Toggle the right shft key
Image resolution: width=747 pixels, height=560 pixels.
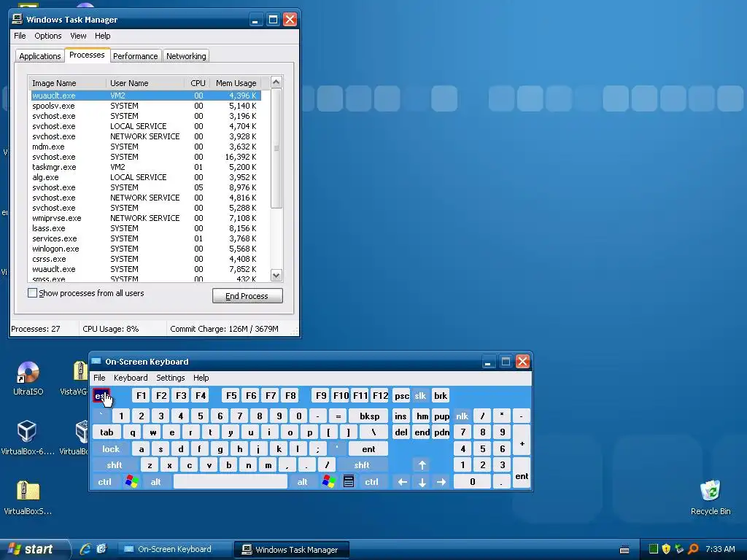[x=362, y=465]
